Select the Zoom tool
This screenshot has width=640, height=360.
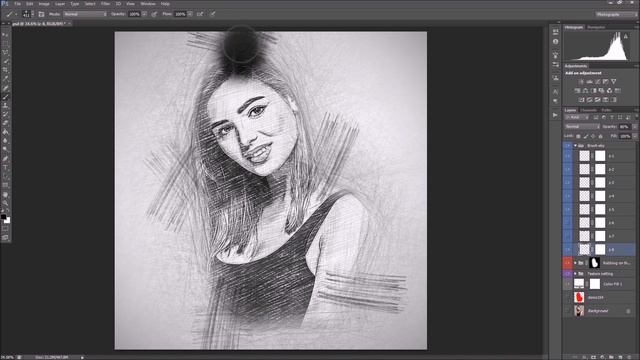(5, 203)
